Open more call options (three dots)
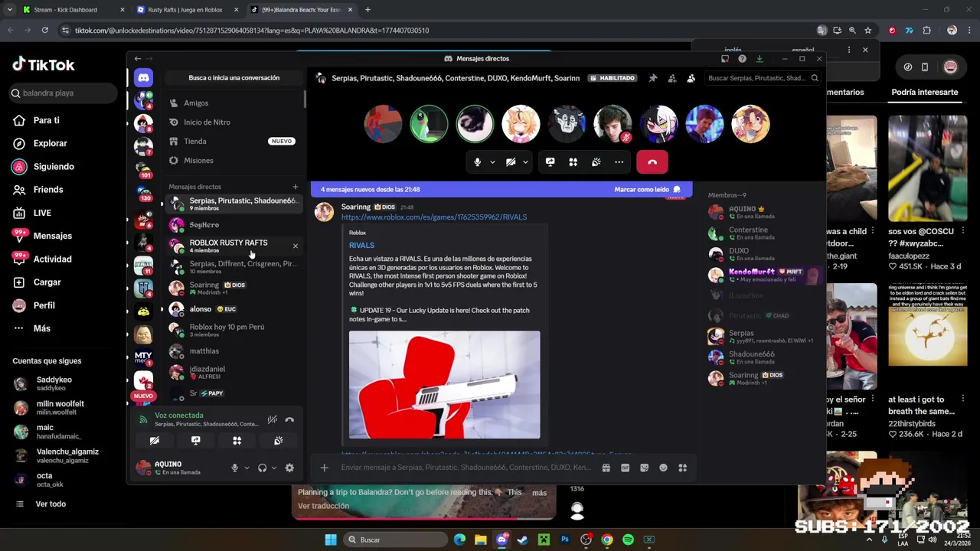This screenshot has width=980, height=551. click(619, 162)
